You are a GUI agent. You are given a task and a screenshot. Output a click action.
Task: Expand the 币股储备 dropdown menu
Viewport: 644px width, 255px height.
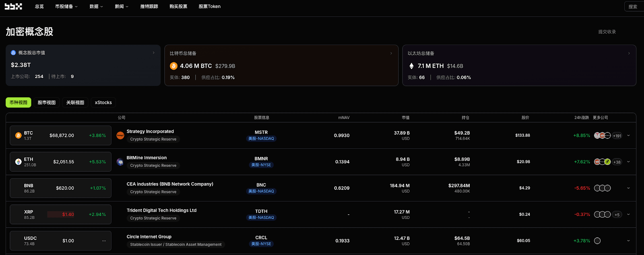(66, 6)
